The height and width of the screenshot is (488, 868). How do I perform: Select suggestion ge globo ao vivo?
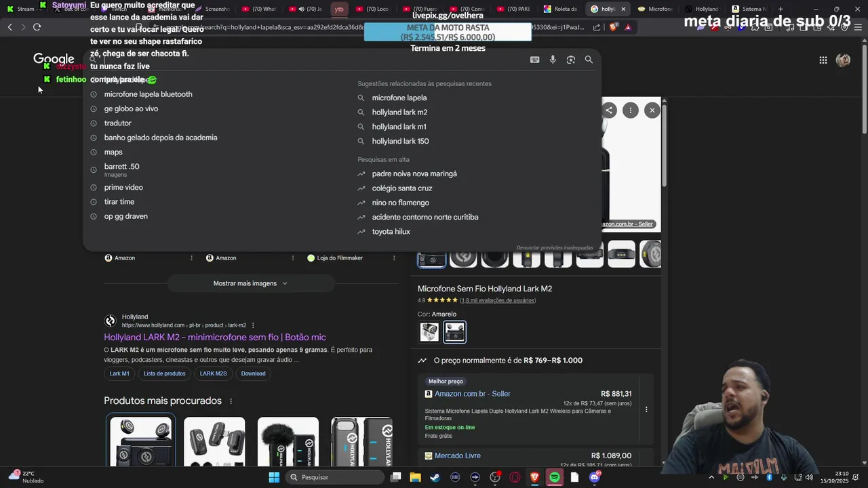131,108
